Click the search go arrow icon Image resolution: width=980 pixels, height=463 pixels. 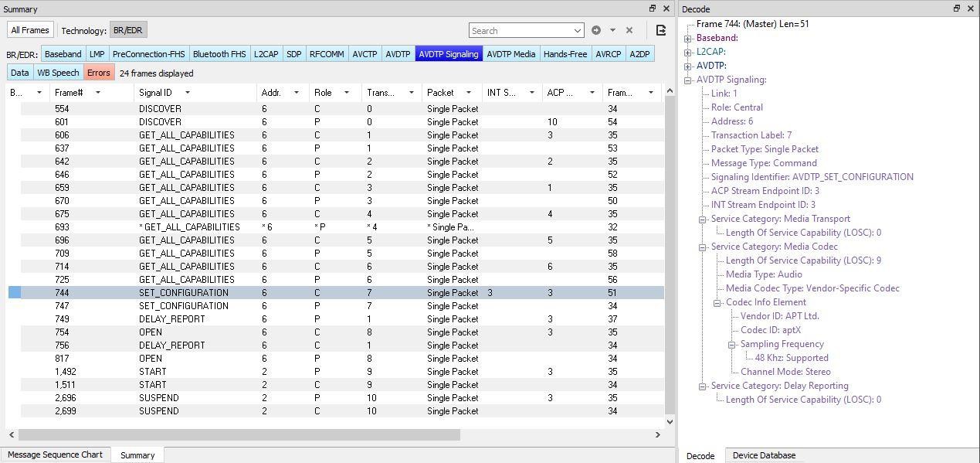pyautogui.click(x=596, y=30)
